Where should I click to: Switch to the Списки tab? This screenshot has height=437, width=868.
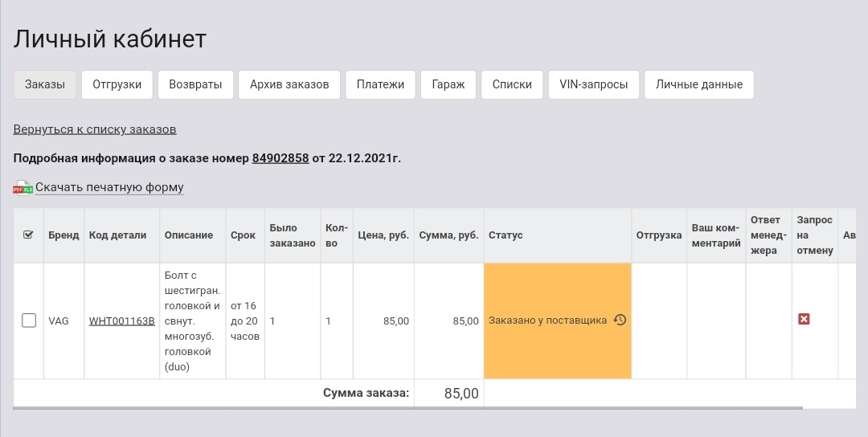click(512, 84)
